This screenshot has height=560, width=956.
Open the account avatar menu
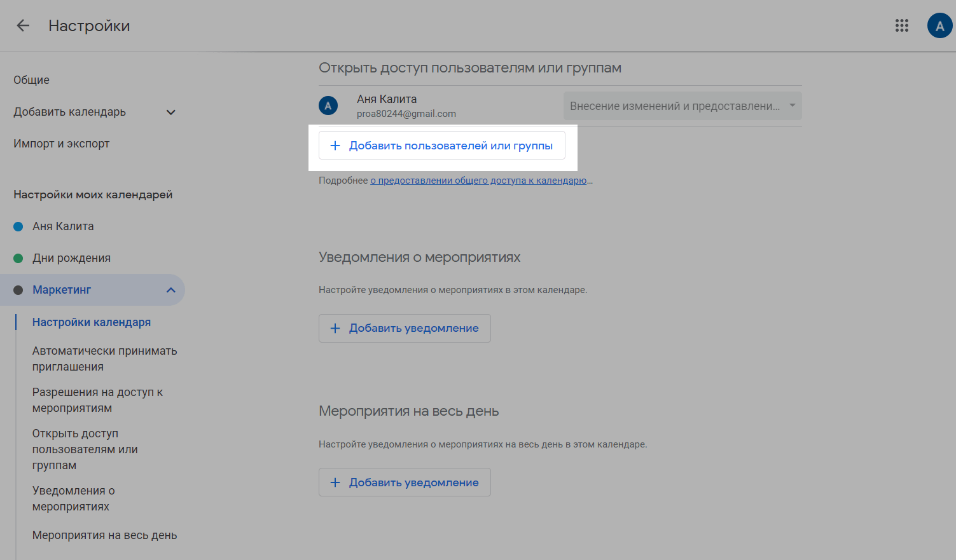[x=939, y=26]
